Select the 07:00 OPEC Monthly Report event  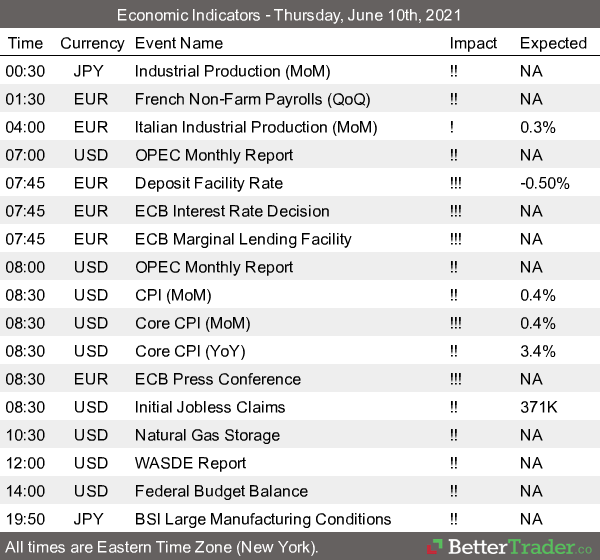coord(213,155)
